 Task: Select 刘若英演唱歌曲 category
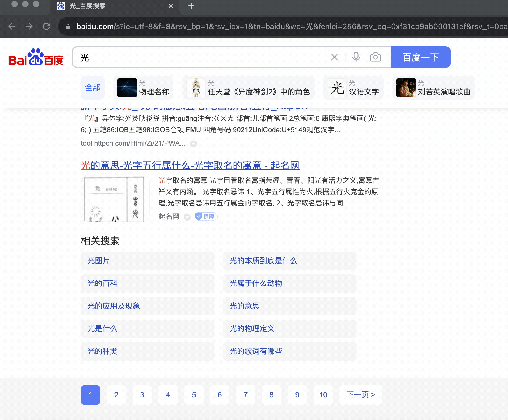coord(434,88)
